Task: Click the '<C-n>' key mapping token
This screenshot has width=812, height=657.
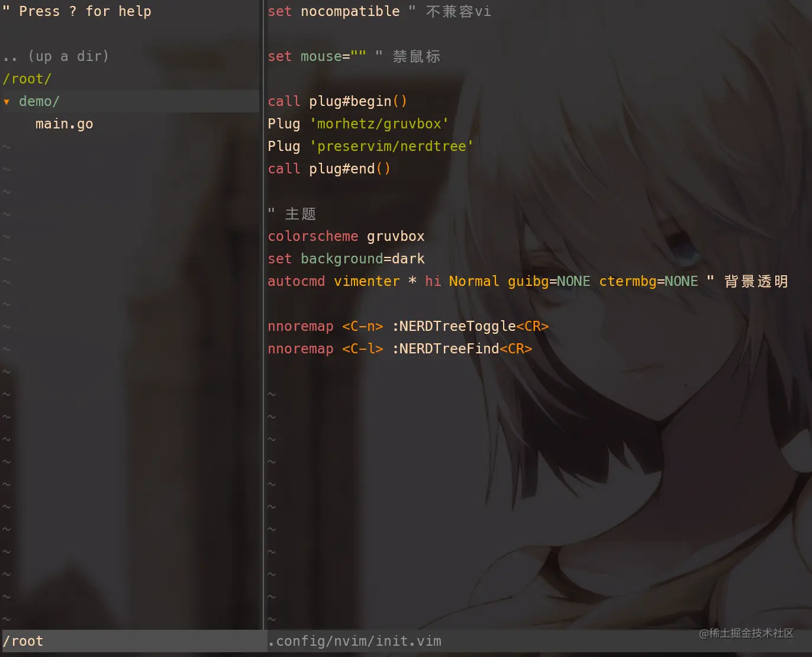Action: 363,326
